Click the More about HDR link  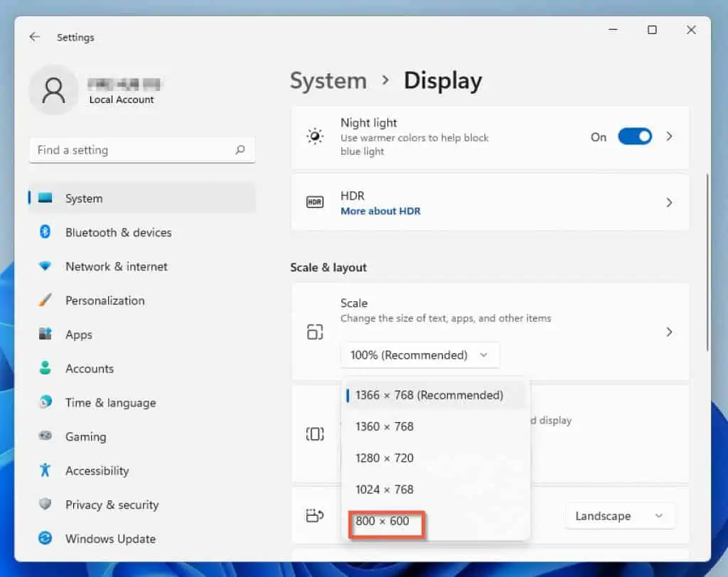[x=380, y=211]
